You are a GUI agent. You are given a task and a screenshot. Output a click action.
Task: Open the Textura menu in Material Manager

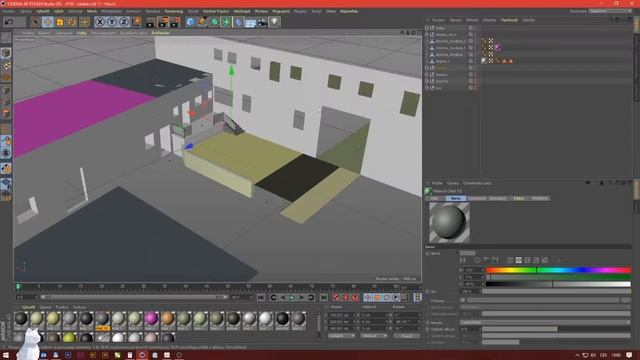point(79,307)
